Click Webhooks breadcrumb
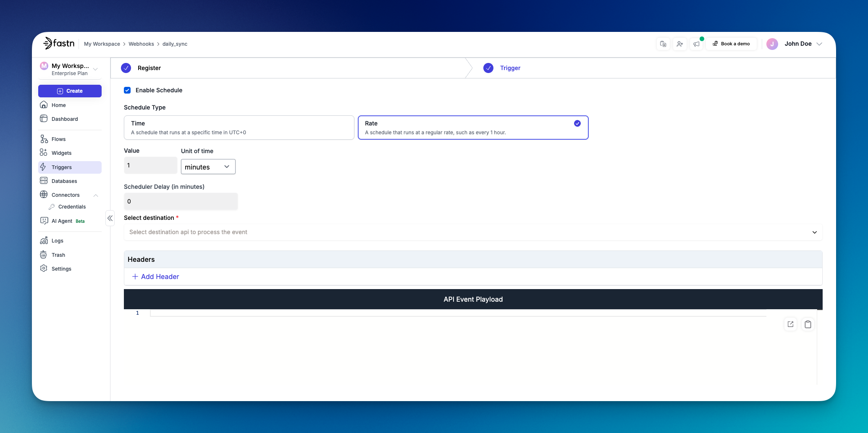The image size is (868, 433). [141, 44]
